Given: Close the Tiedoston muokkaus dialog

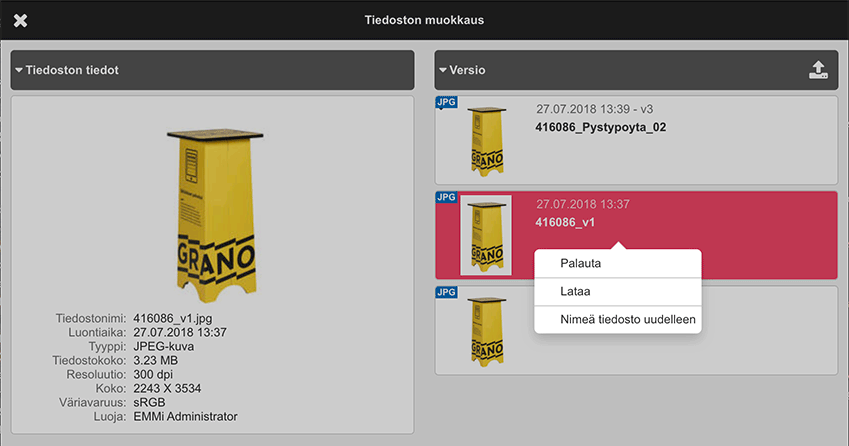Looking at the screenshot, I should point(20,21).
